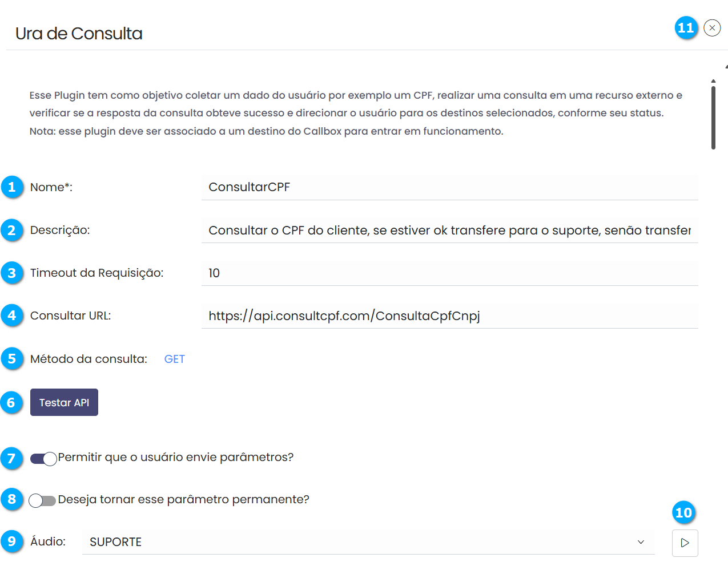Edit the Descrição text field
The width and height of the screenshot is (728, 574).
click(449, 231)
